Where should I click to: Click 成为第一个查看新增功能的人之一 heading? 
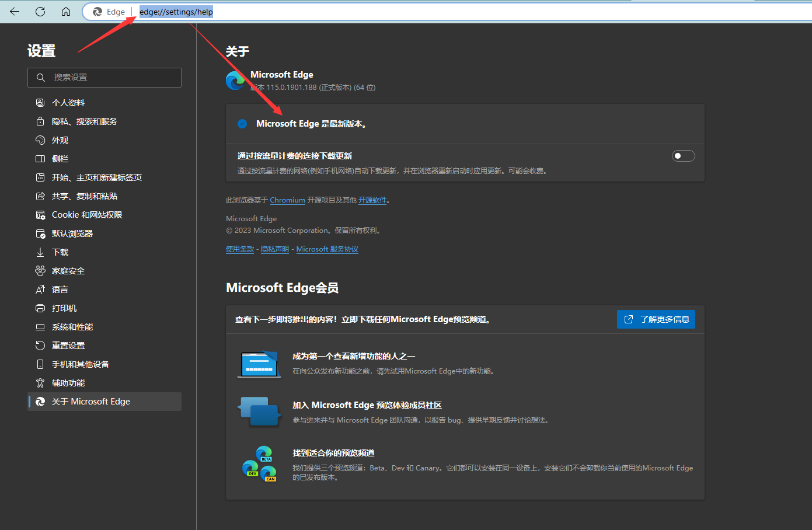point(354,356)
